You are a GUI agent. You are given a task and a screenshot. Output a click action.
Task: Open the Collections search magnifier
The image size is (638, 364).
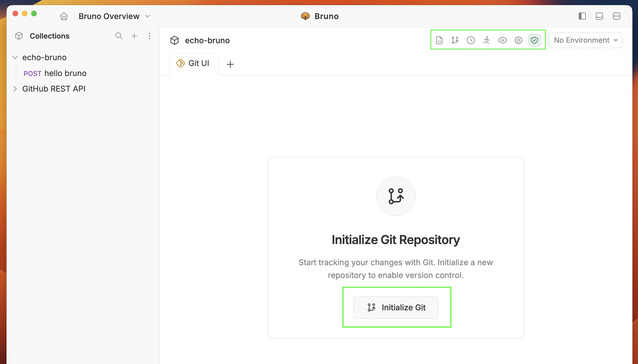[119, 36]
